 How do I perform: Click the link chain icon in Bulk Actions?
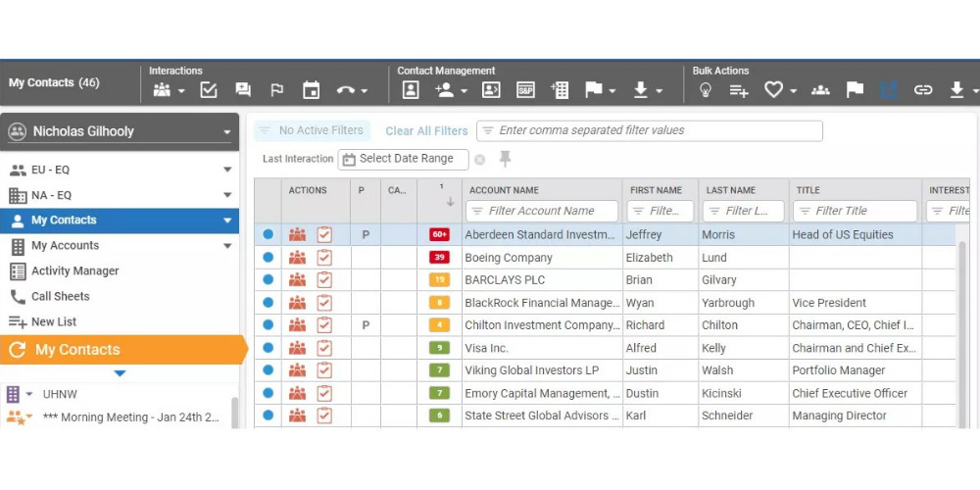tap(923, 90)
